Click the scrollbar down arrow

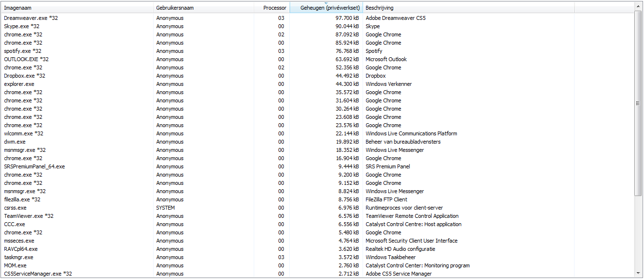click(638, 274)
